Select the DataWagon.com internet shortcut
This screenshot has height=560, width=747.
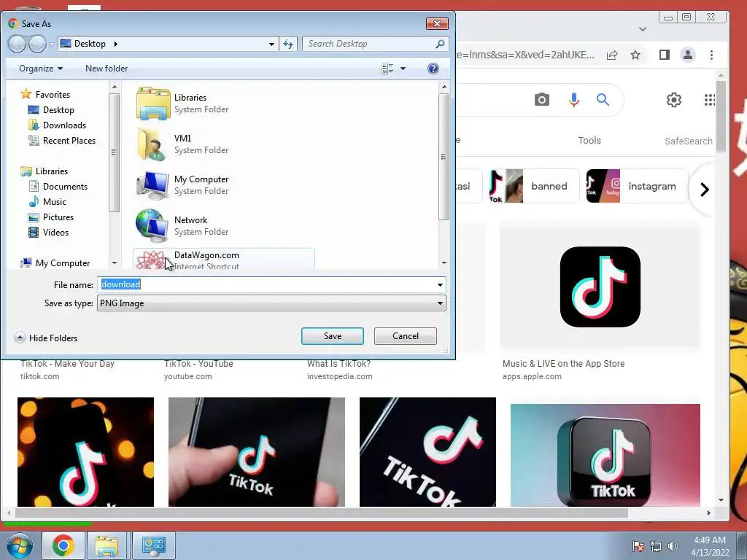[224, 260]
